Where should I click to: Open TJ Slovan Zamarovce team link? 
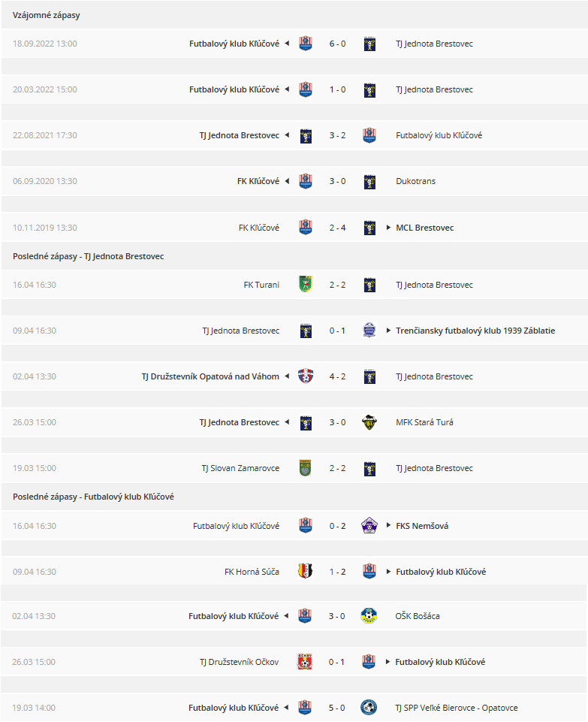pos(240,468)
